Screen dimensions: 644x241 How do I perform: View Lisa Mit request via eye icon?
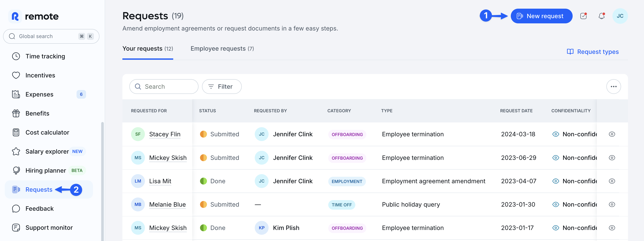612,181
